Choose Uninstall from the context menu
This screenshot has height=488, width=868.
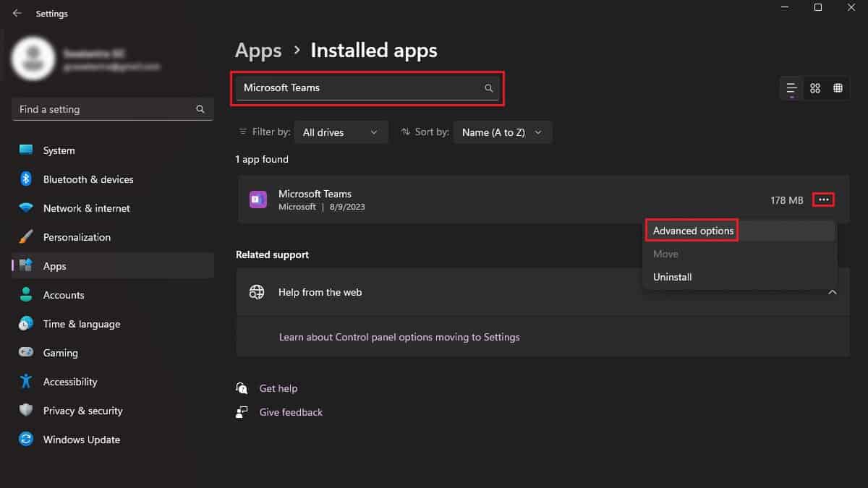(x=672, y=277)
